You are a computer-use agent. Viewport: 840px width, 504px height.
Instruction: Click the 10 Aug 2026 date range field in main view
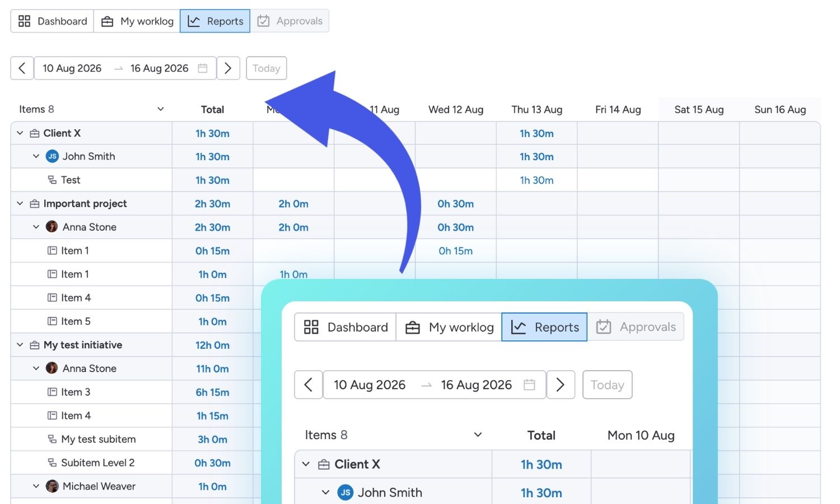pyautogui.click(x=125, y=68)
